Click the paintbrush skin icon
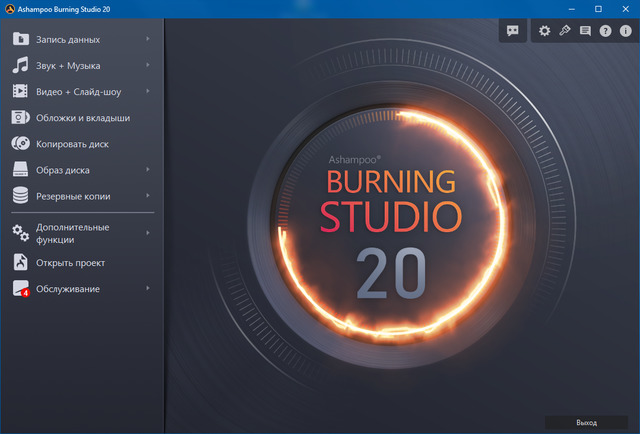The height and width of the screenshot is (434, 640). point(565,31)
